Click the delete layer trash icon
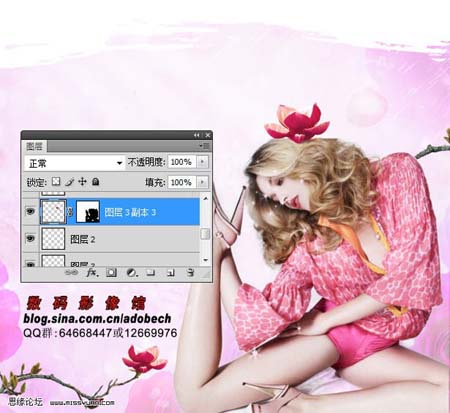 pos(190,272)
